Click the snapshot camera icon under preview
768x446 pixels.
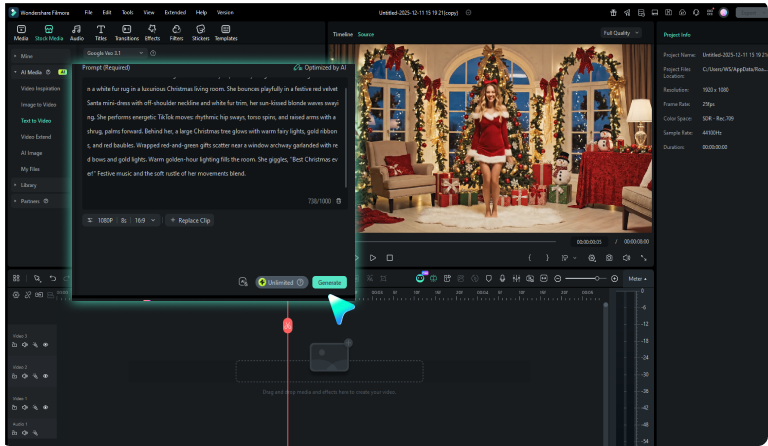(609, 258)
